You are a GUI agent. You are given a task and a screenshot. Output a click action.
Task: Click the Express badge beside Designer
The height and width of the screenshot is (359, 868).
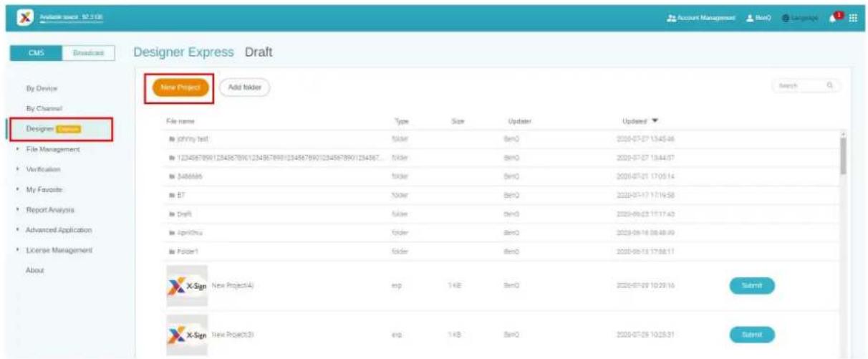point(69,128)
